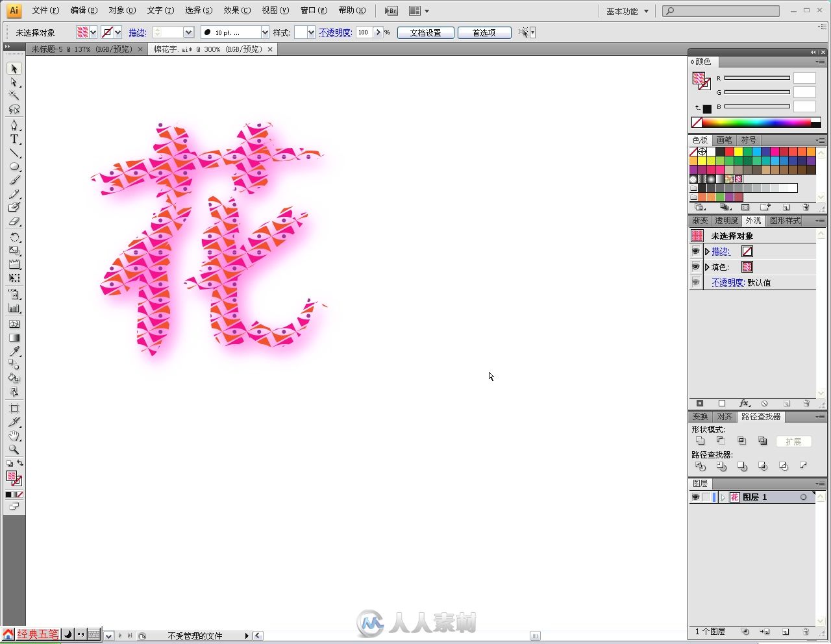This screenshot has width=831, height=644.
Task: Select the Lasso tool
Action: coord(14,109)
